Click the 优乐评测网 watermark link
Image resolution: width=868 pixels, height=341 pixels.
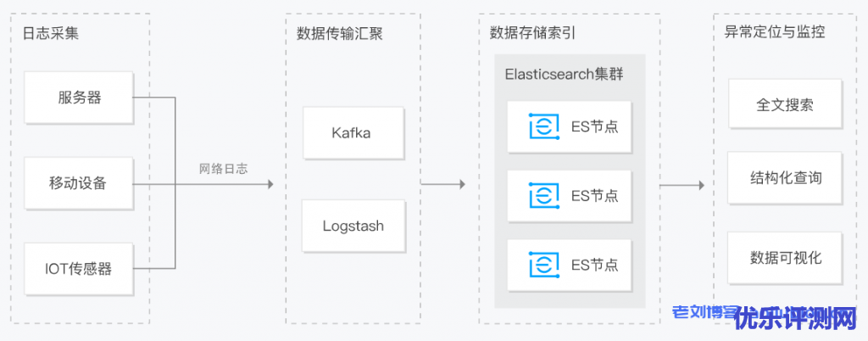coord(795,320)
